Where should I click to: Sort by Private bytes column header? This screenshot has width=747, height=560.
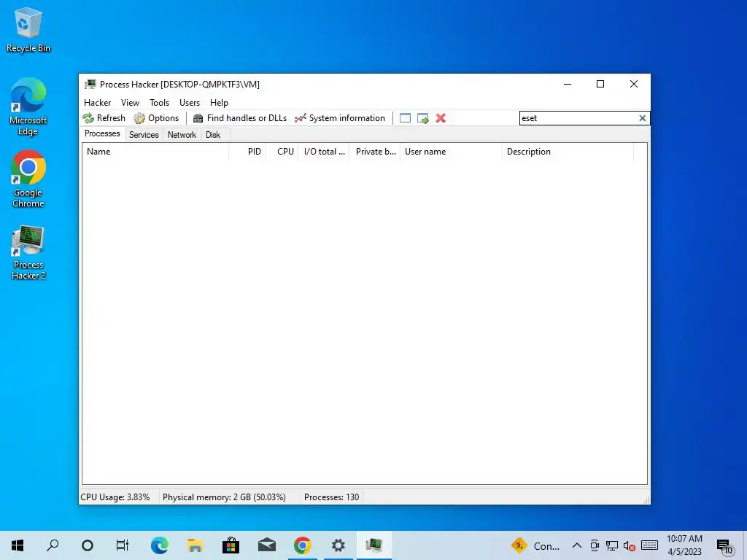(x=374, y=152)
